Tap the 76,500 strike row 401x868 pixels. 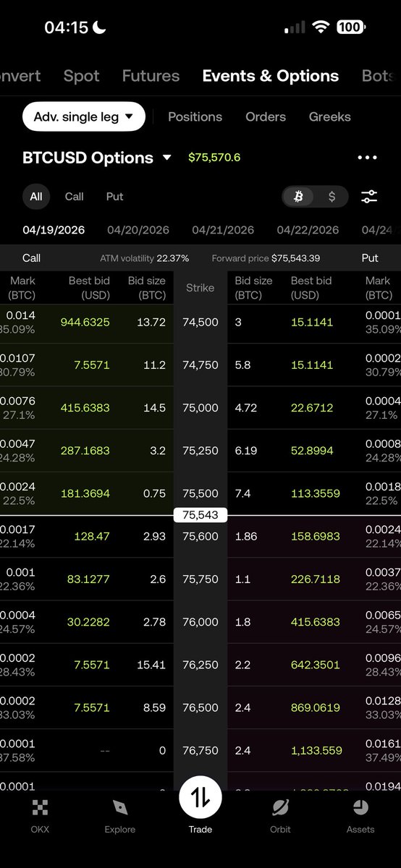pos(200,707)
